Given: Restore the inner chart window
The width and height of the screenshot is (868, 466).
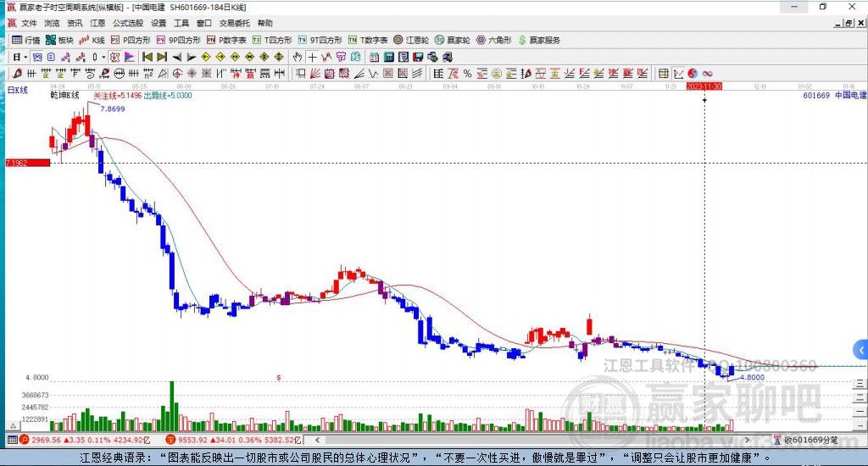Looking at the screenshot, I should tap(849, 23).
